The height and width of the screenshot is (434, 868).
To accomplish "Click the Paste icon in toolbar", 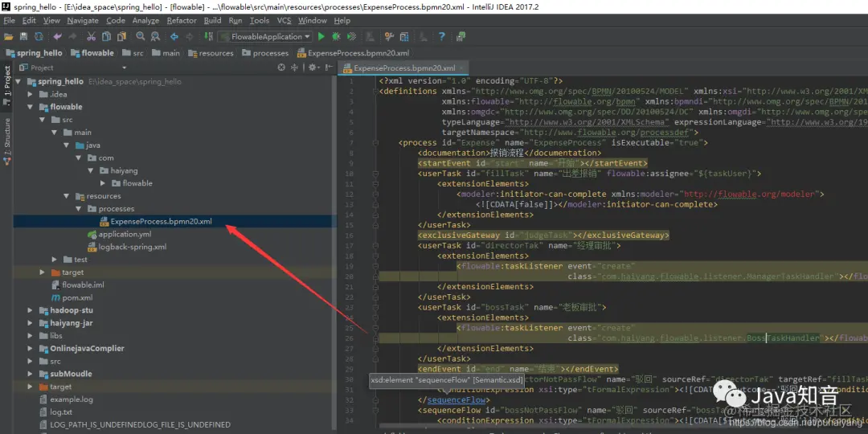I will [x=121, y=36].
